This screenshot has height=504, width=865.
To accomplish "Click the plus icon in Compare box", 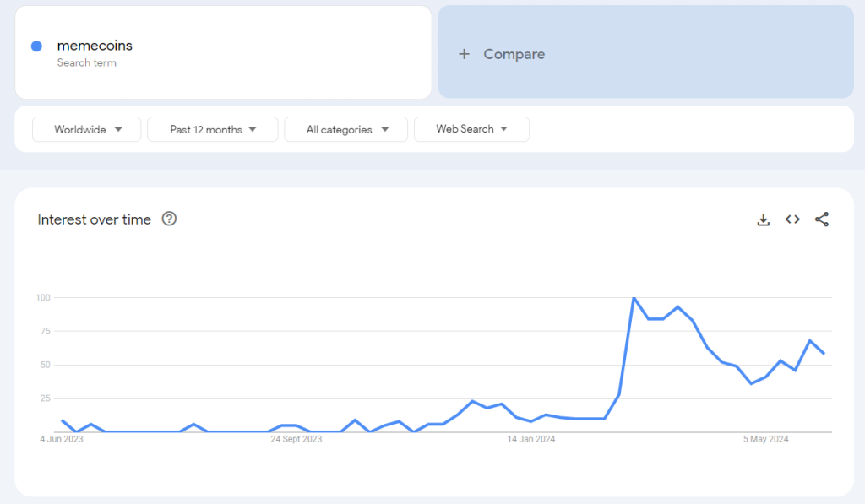I will point(464,54).
